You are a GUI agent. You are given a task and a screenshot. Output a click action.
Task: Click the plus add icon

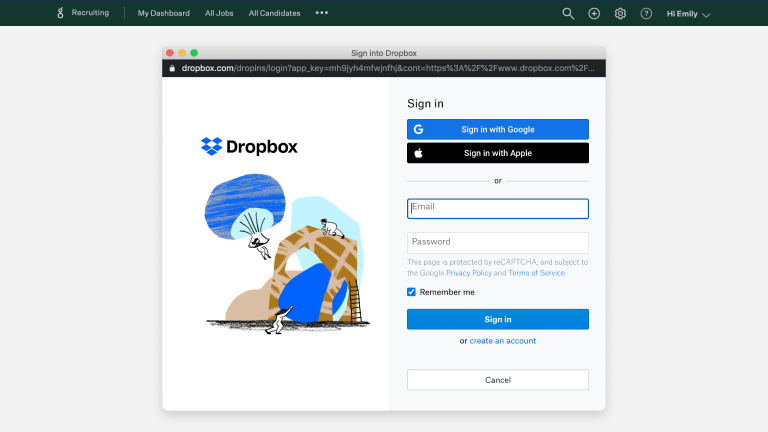(594, 14)
